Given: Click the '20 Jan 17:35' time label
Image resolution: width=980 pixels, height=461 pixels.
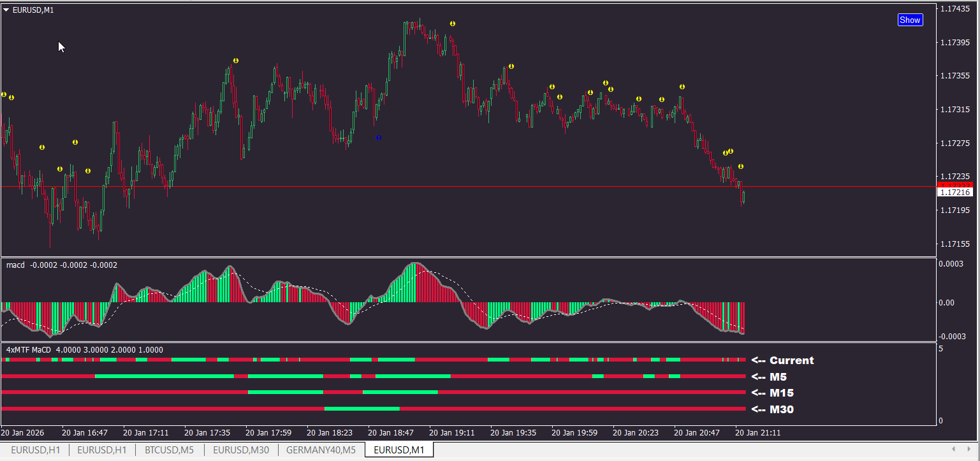Looking at the screenshot, I should click(x=207, y=432).
